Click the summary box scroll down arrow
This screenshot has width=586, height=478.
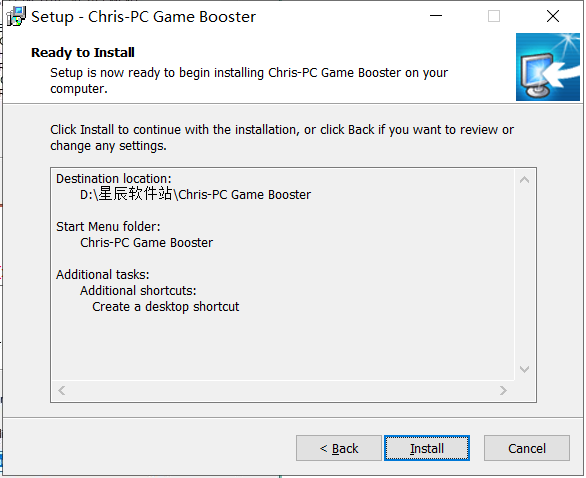pos(524,370)
